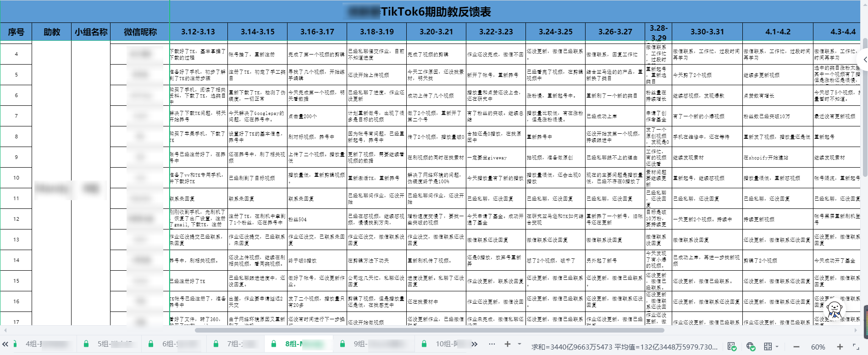
Task: Zoom out using the minus icon
Action: [796, 347]
